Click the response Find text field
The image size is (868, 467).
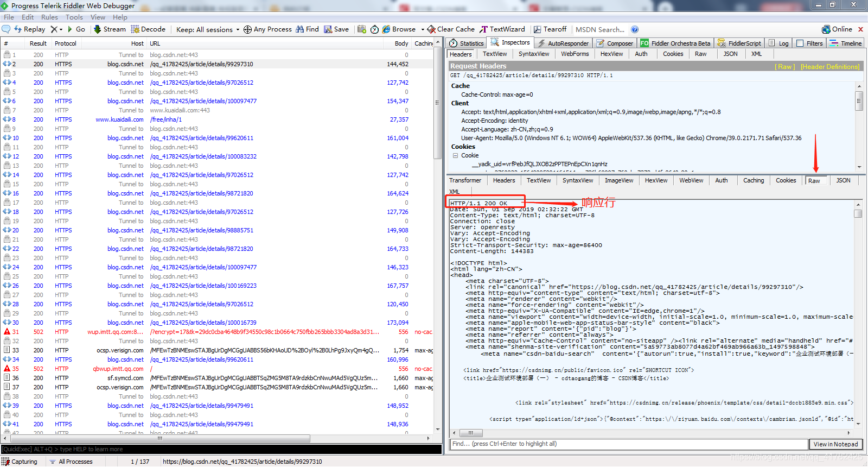click(629, 444)
